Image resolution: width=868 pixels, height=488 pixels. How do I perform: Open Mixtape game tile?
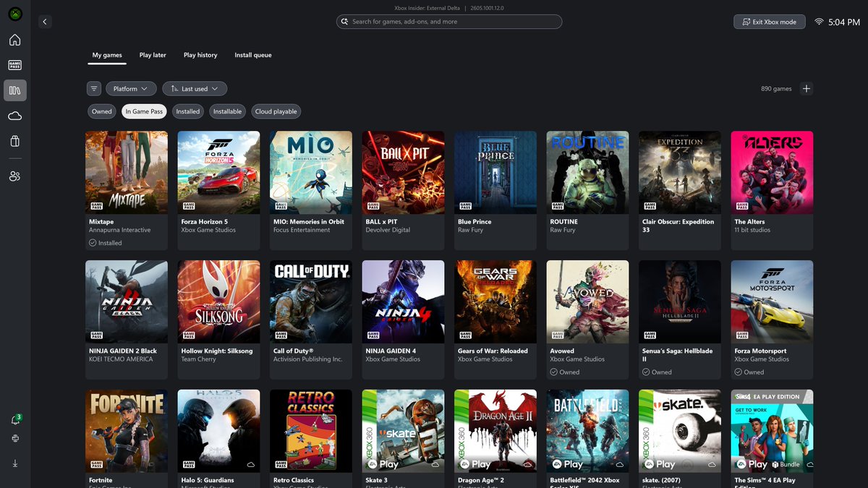[127, 191]
